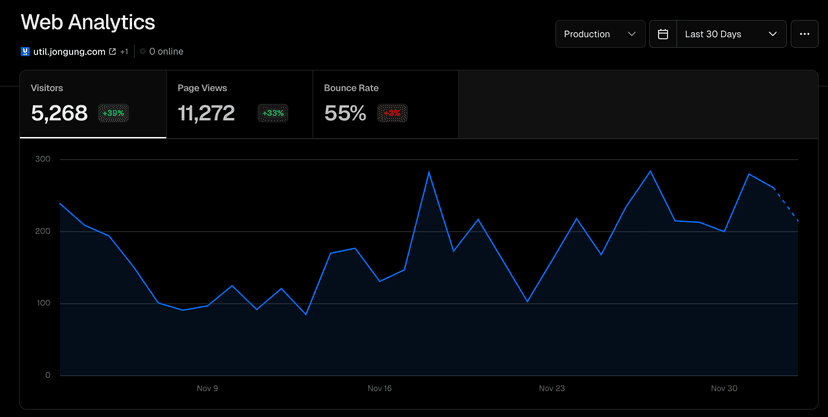The width and height of the screenshot is (828, 417).
Task: Click the Nov 9 x-axis date label
Action: point(207,388)
